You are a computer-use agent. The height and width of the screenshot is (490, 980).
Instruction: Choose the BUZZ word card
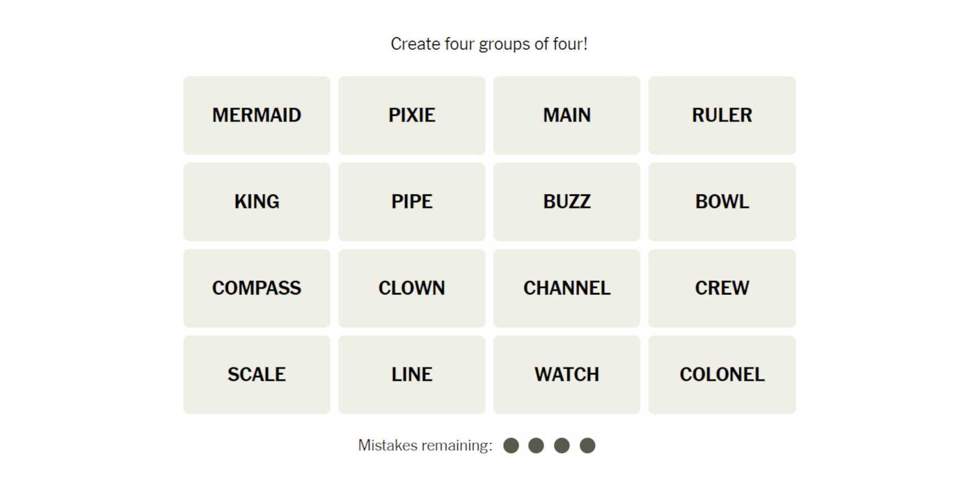click(567, 202)
